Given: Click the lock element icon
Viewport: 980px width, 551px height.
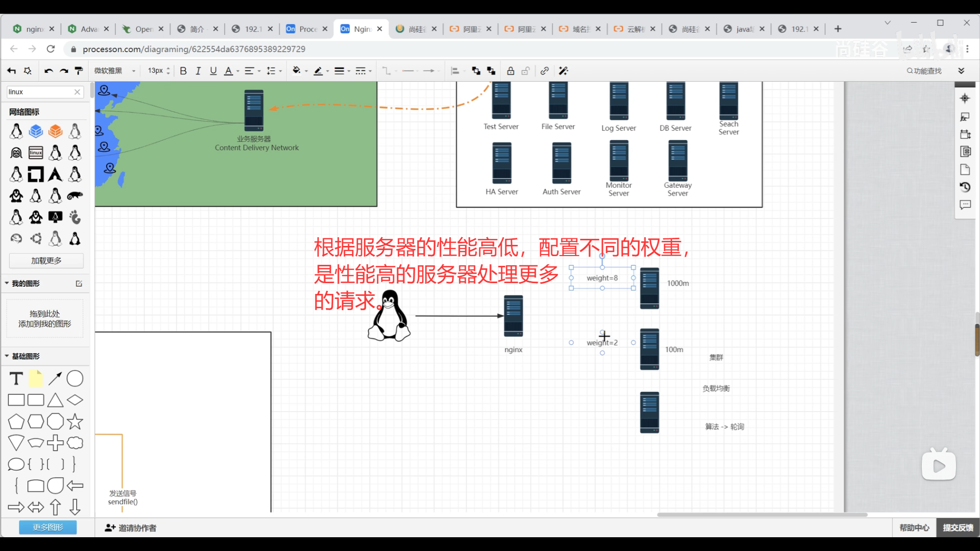Looking at the screenshot, I should [510, 71].
